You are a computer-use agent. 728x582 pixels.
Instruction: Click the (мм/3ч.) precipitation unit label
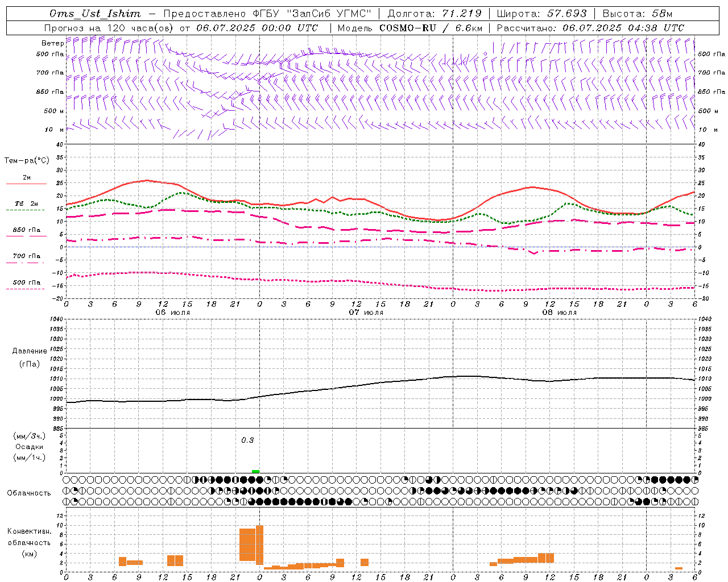click(30, 436)
